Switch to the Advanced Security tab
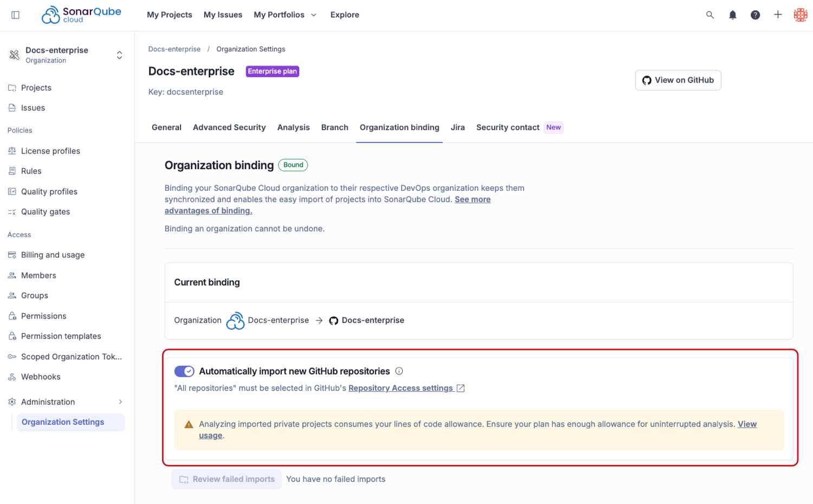Screen dimensions: 813x504 tap(229, 127)
